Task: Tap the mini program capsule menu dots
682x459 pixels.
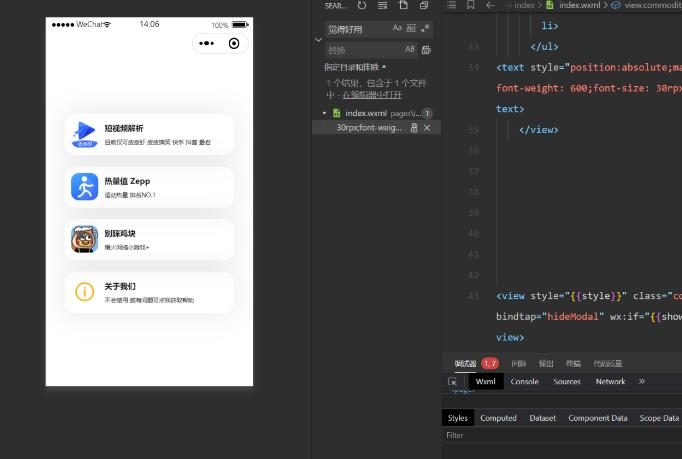Action: (x=207, y=43)
